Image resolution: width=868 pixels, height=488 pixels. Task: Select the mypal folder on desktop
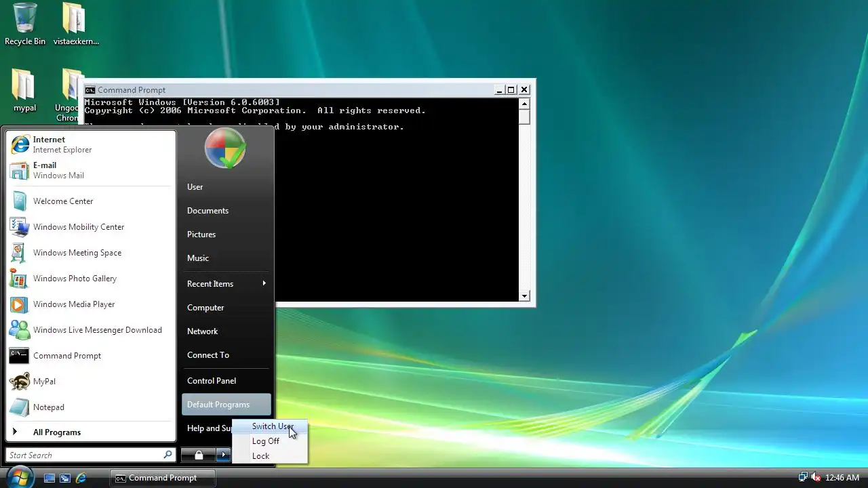coord(25,90)
